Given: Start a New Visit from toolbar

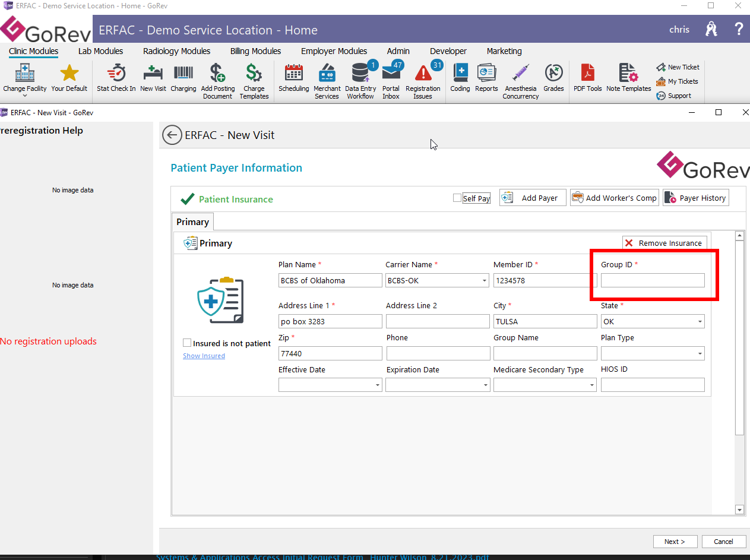Looking at the screenshot, I should click(153, 79).
